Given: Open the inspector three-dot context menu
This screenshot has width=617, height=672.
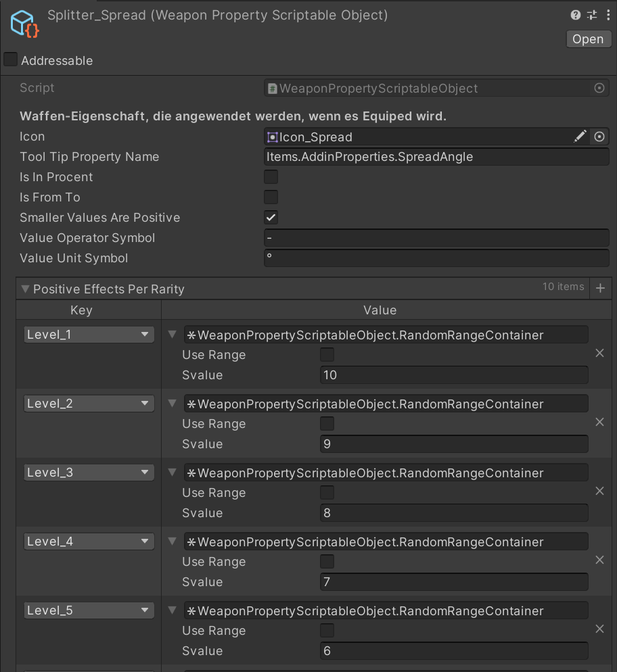Looking at the screenshot, I should click(x=608, y=15).
